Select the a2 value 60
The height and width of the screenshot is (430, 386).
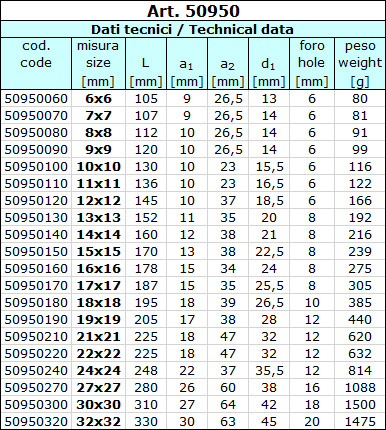[228, 388]
